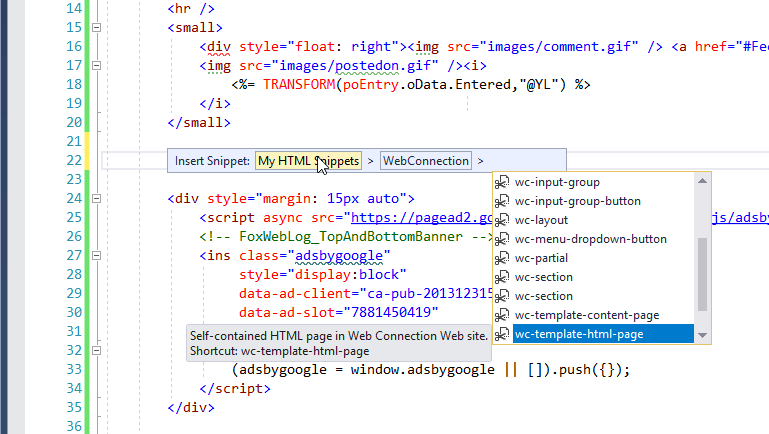Fold the async script block on line 25
Viewport: 769px width, 434px height.
coord(97,218)
